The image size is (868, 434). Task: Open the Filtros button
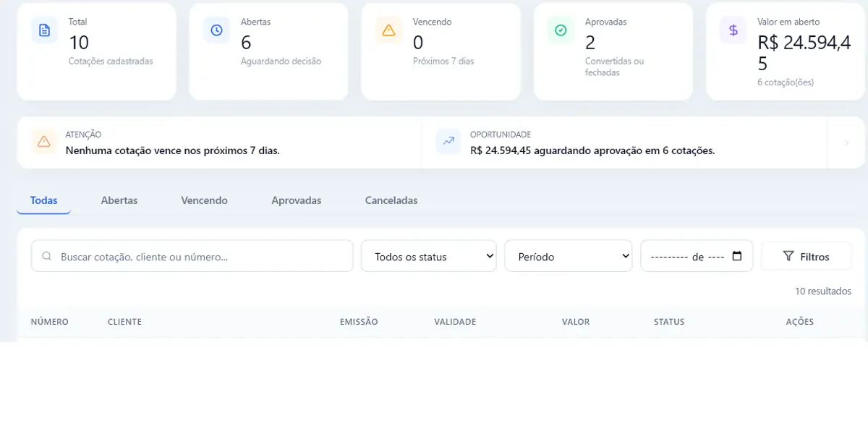tap(807, 256)
